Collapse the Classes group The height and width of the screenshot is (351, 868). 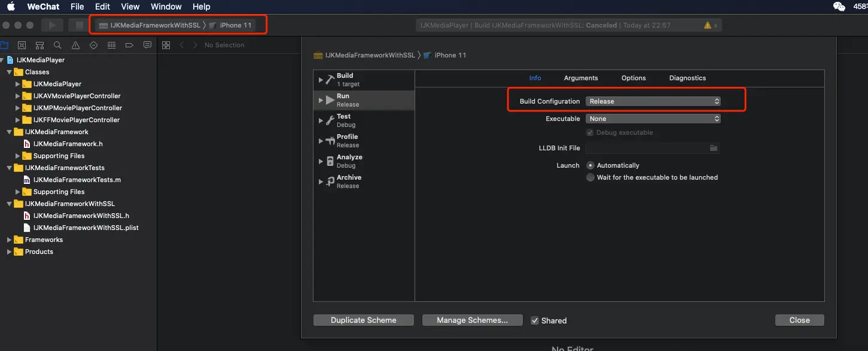(9, 72)
